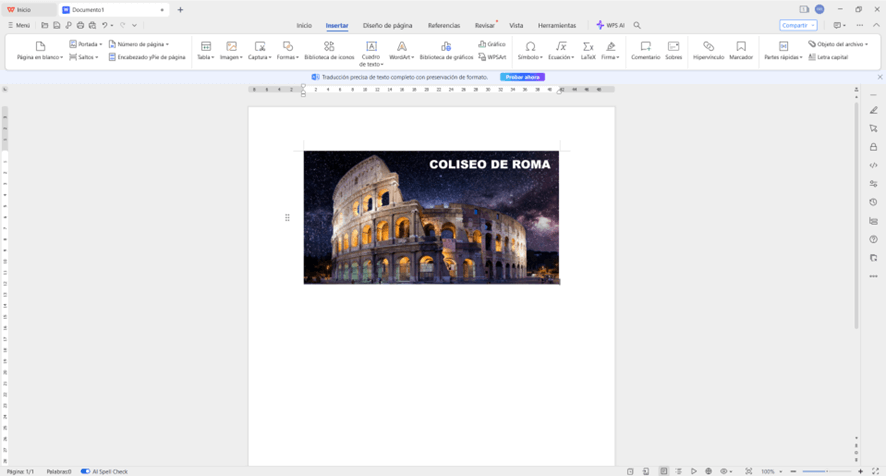Open the Formas shapes dropdown
The image size is (886, 476).
coord(287,57)
